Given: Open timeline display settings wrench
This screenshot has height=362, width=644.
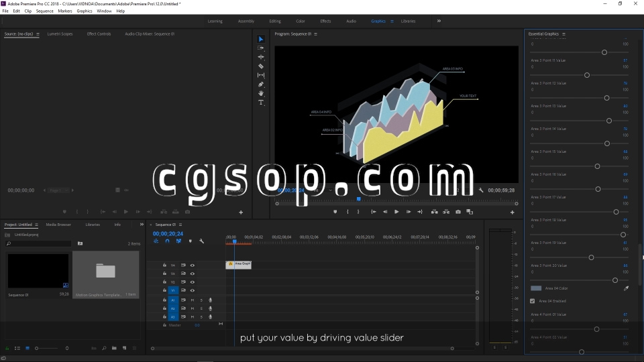Looking at the screenshot, I should point(202,241).
